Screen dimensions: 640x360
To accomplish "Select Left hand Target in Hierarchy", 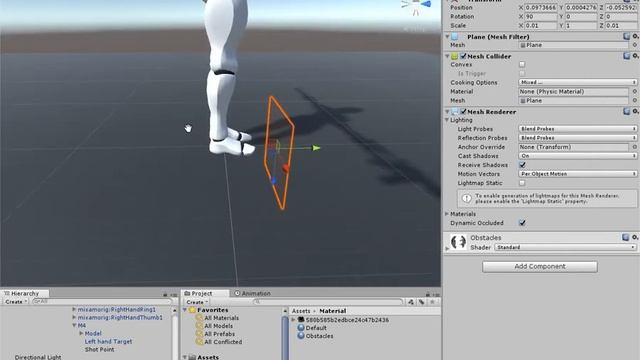I will pyautogui.click(x=108, y=342).
